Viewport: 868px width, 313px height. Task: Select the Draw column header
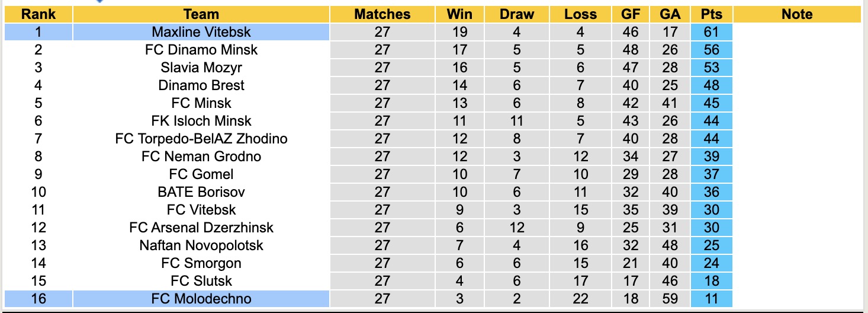coord(516,14)
